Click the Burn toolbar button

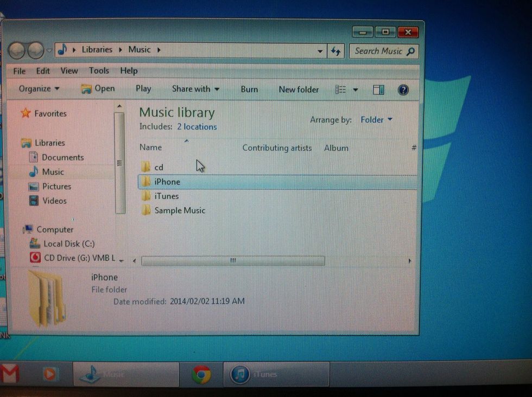point(249,89)
